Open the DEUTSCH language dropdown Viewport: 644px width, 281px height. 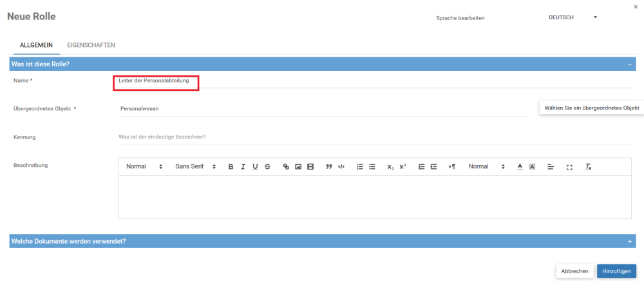573,17
